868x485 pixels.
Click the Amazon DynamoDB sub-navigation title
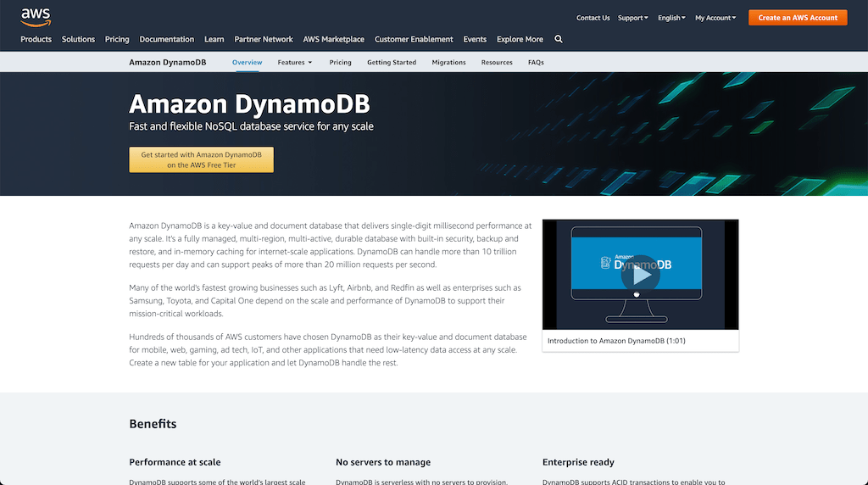(x=168, y=63)
